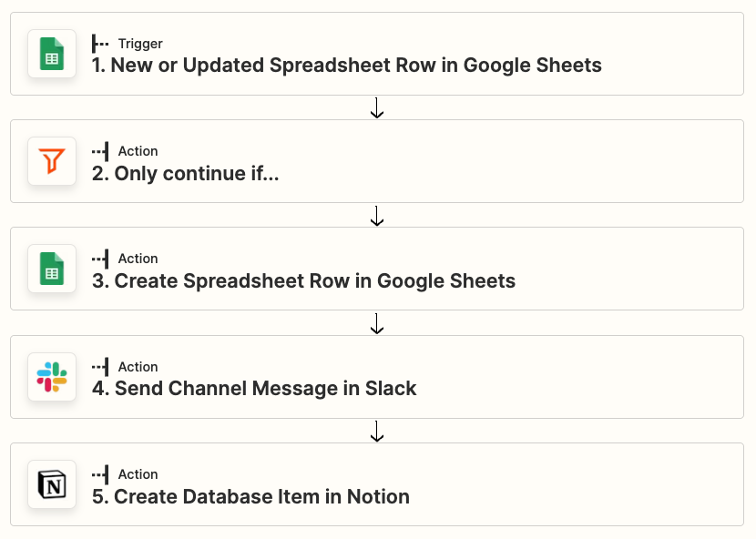Select step 3 Create Spreadsheet Row title
Screen dimensions: 756x539
click(303, 280)
